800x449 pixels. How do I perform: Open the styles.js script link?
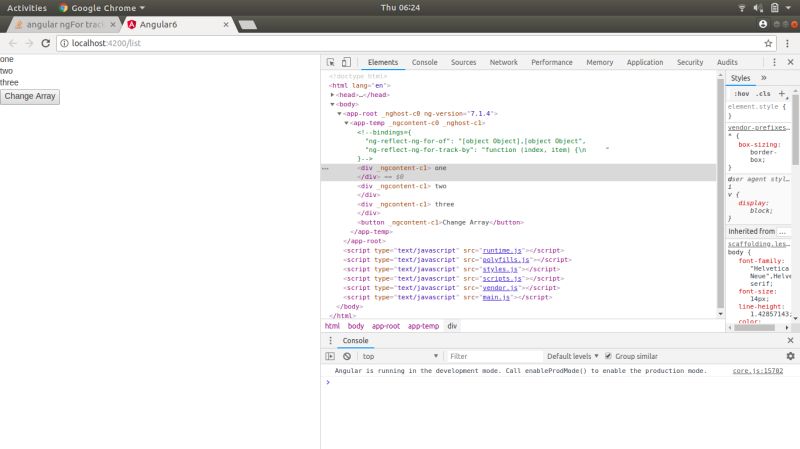(500, 269)
